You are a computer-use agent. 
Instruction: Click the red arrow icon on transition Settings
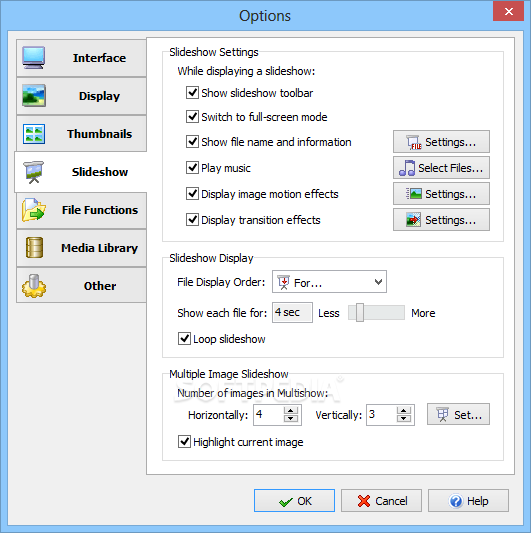(413, 220)
